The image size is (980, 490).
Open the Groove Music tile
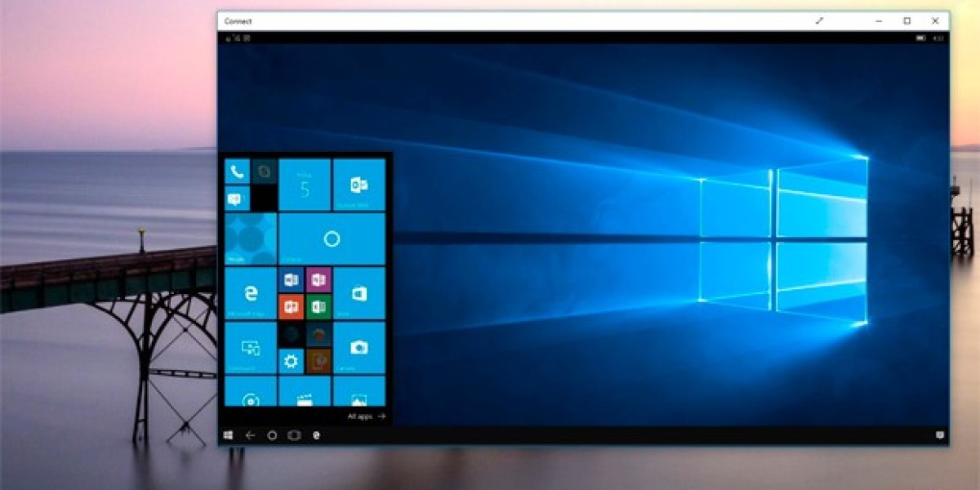tap(250, 391)
